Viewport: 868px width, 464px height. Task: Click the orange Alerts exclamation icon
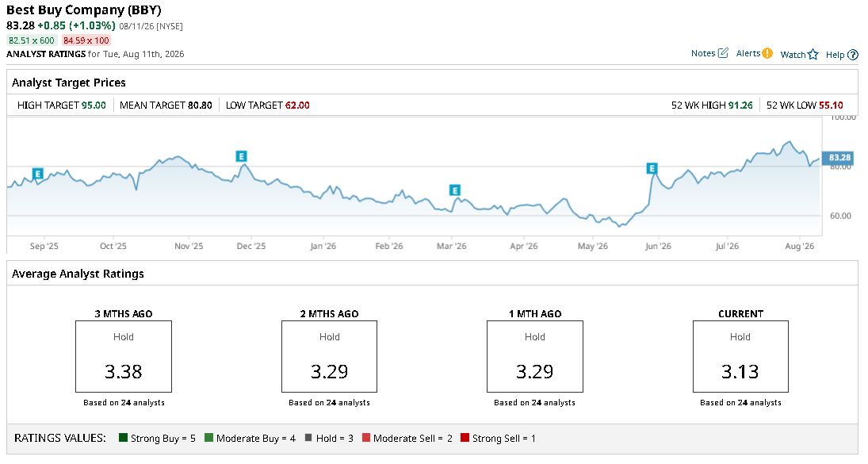coord(767,53)
